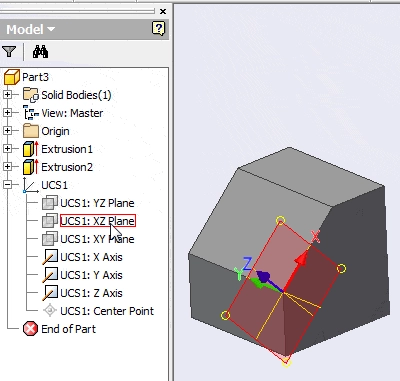Screen dimensions: 400x381
Task: Select UCS1: YZ Plane label
Action: 97,203
